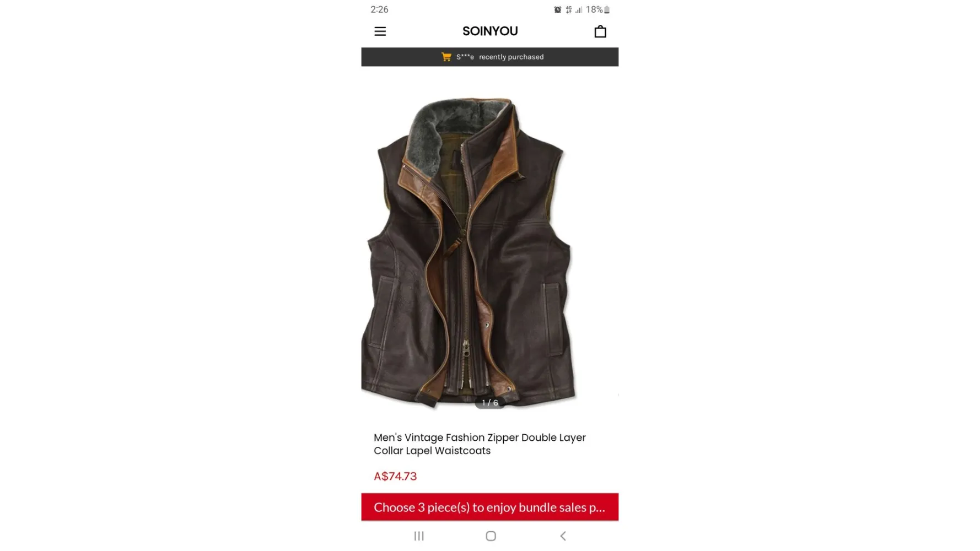The width and height of the screenshot is (980, 551).
Task: Tap the S***e buyer name in the banner
Action: [465, 57]
